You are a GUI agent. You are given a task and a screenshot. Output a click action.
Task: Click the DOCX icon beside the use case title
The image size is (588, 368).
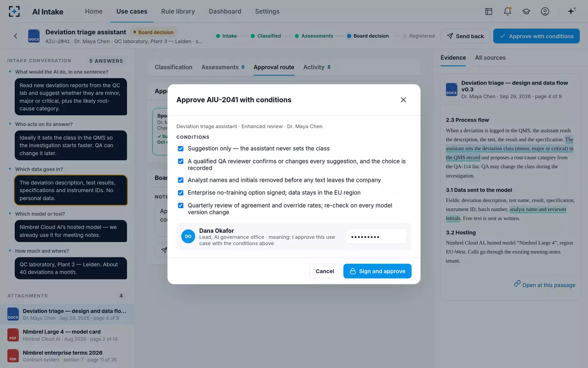pos(34,36)
